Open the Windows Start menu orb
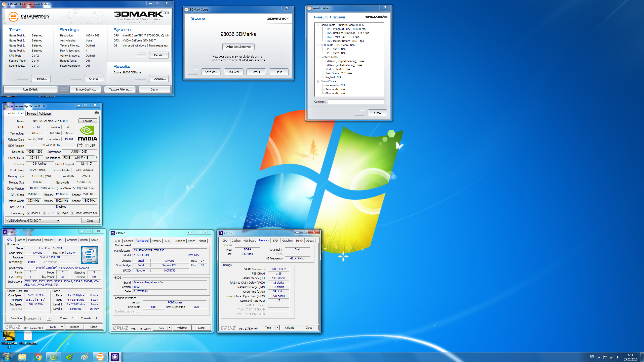644x362 pixels. [7, 357]
